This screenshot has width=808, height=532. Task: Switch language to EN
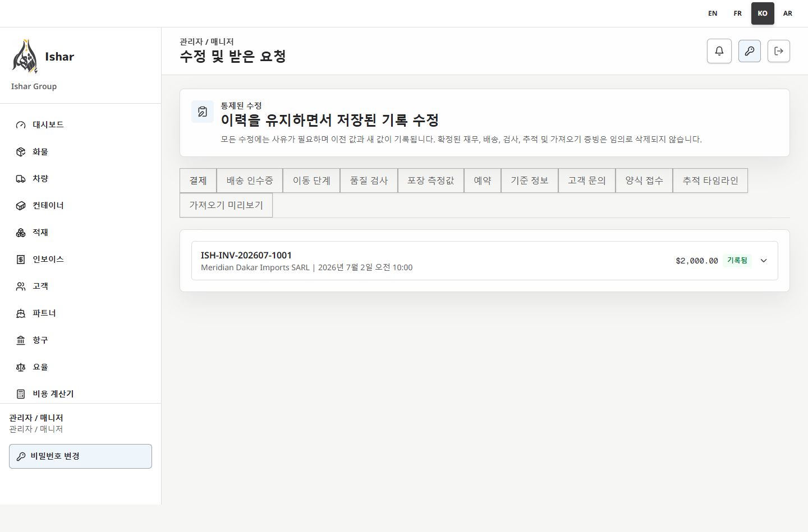(x=713, y=13)
